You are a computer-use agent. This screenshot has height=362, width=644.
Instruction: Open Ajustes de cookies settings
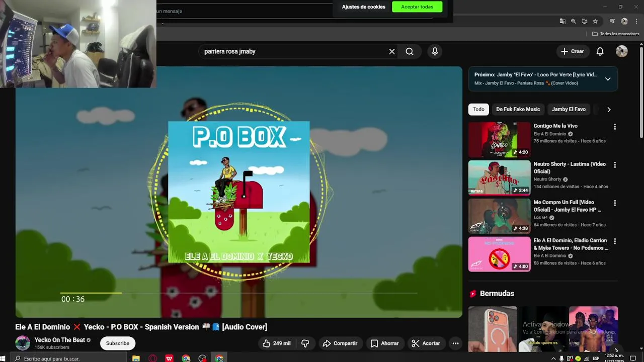363,7
